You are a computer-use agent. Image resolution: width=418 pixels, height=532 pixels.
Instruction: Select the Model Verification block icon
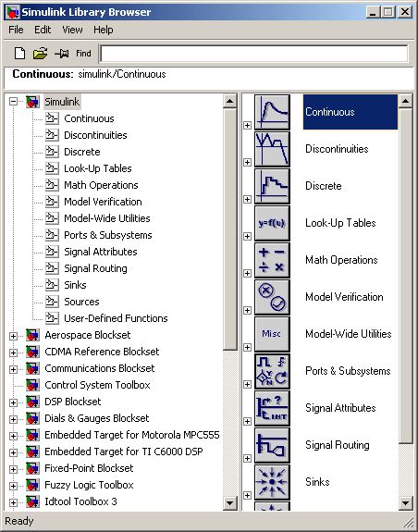pos(272,297)
